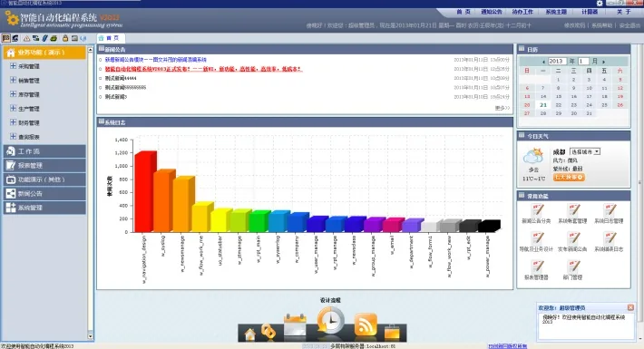Go to next month in calendar
644x349 pixels.
(604, 62)
